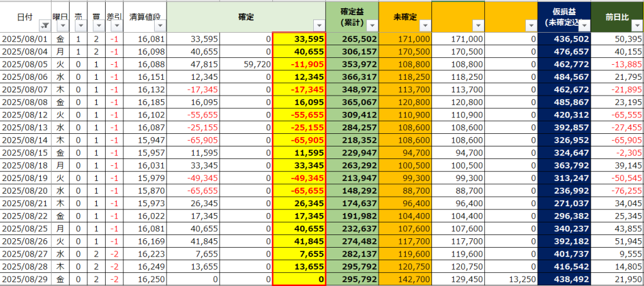Open the 仮損益(未確定込) filter dropdown
Image resolution: width=644 pixels, height=286 pixels.
click(584, 26)
